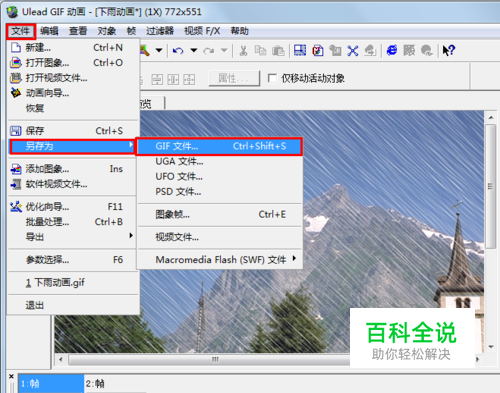500x393 pixels.
Task: Choose 软件视频文件... menu entry
Action: 73,184
